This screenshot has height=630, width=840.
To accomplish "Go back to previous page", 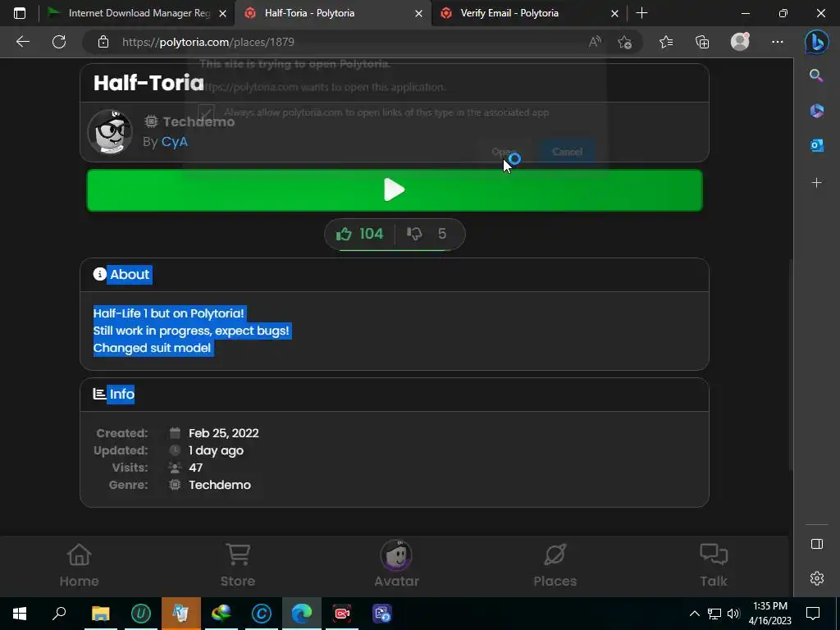I will (22, 42).
